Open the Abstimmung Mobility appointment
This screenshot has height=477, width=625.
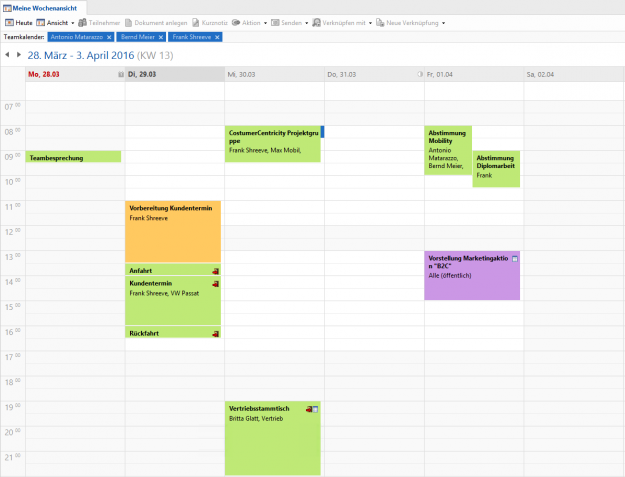pyautogui.click(x=448, y=150)
